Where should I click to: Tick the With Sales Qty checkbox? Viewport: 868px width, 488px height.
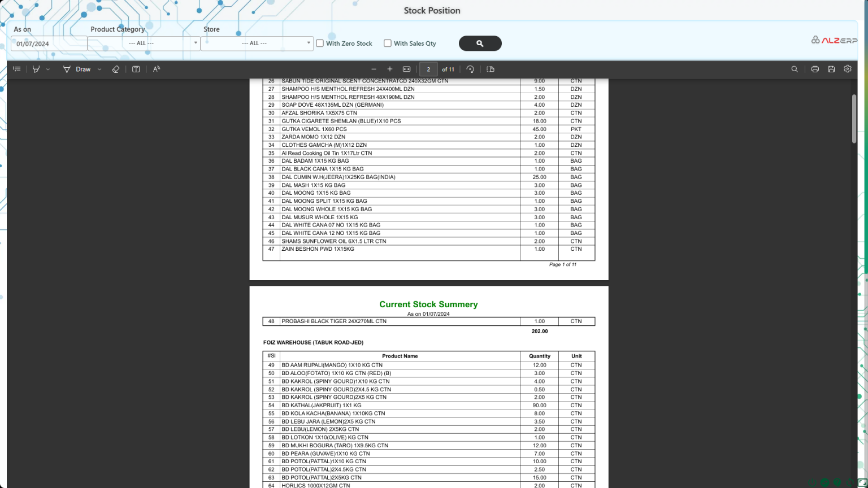pyautogui.click(x=388, y=43)
